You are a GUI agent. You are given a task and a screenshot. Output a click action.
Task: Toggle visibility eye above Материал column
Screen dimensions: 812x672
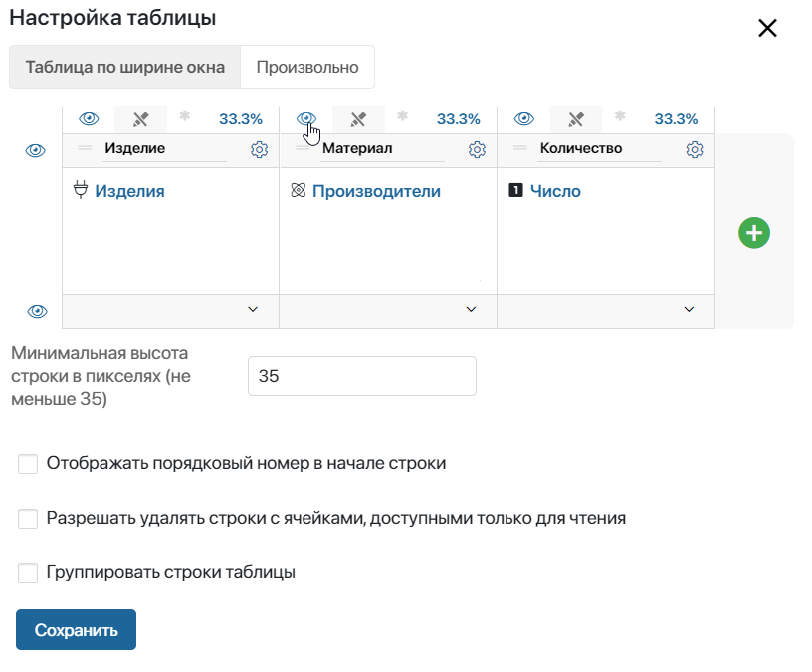306,119
